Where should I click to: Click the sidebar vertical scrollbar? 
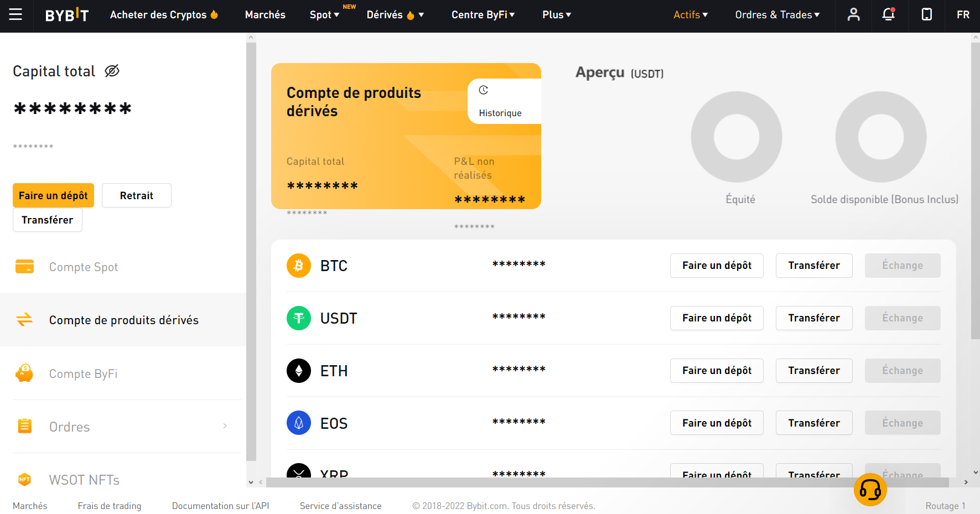[251, 252]
